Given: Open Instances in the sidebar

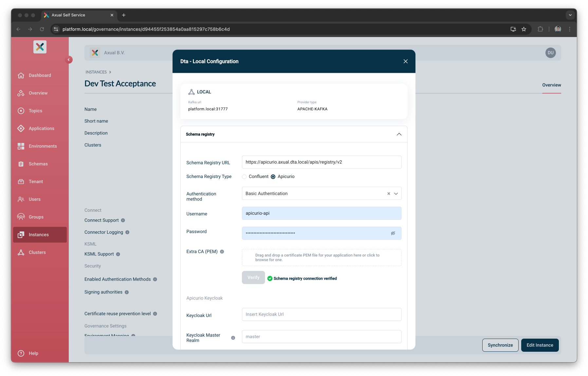Looking at the screenshot, I should (40, 235).
